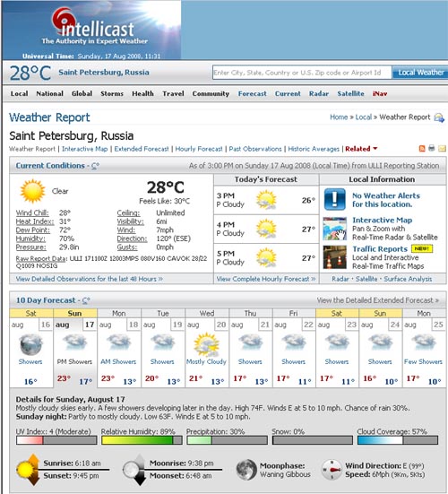Expand the Related dropdown menu
Screen dimensions: 448x494
click(x=361, y=149)
